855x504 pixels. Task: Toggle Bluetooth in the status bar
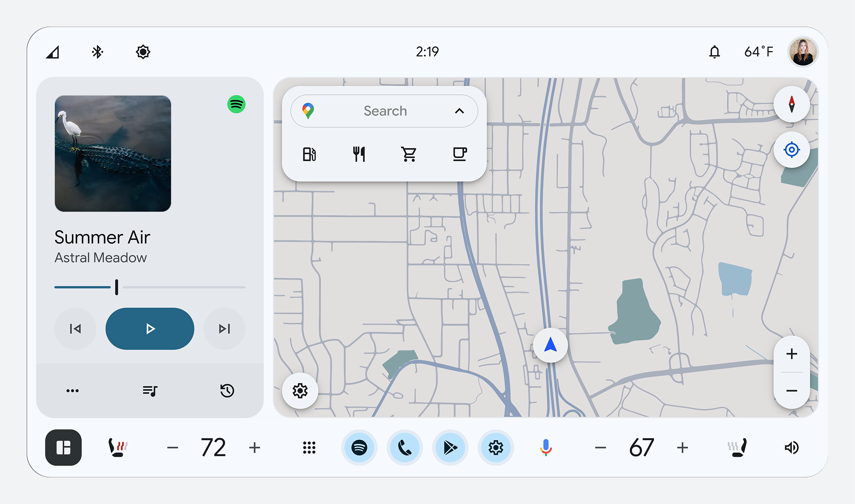97,52
